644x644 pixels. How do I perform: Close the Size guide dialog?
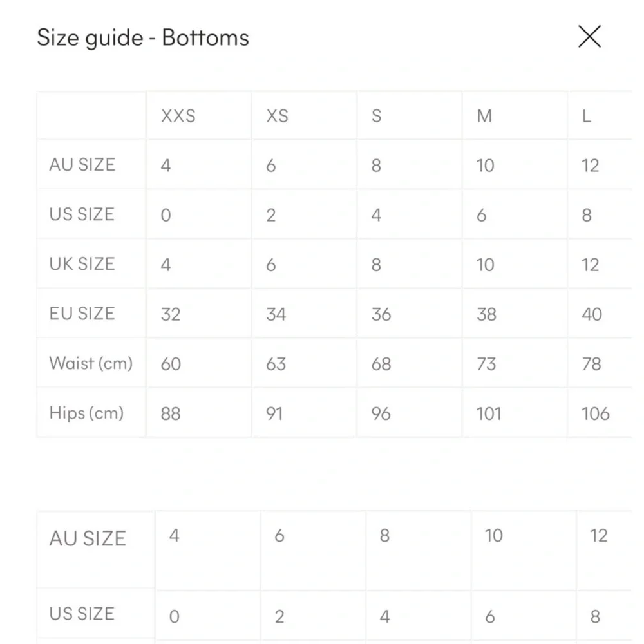point(589,37)
